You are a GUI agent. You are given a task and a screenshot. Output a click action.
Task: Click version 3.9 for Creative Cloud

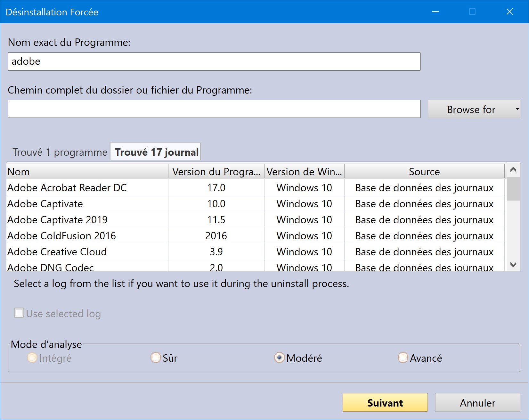[x=216, y=252]
